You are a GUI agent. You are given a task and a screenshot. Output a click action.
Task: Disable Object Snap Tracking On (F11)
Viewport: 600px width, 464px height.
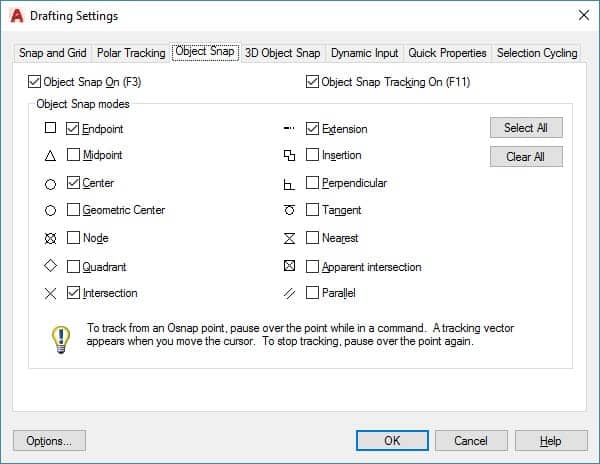[x=314, y=82]
